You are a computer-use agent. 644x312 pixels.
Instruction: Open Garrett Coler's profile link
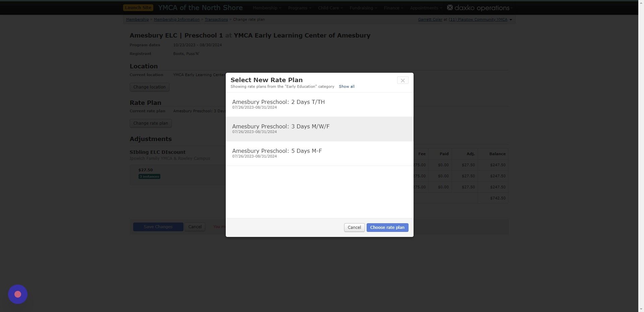click(x=430, y=19)
